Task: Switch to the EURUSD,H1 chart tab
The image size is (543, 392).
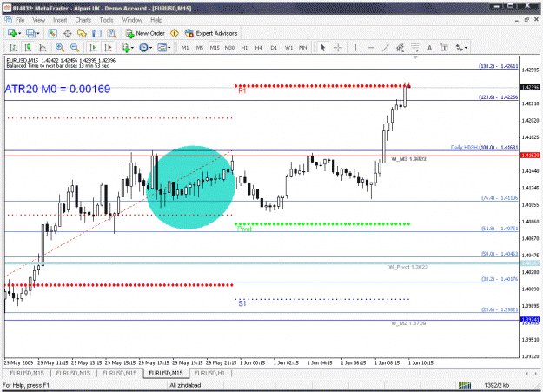Action: pos(209,373)
